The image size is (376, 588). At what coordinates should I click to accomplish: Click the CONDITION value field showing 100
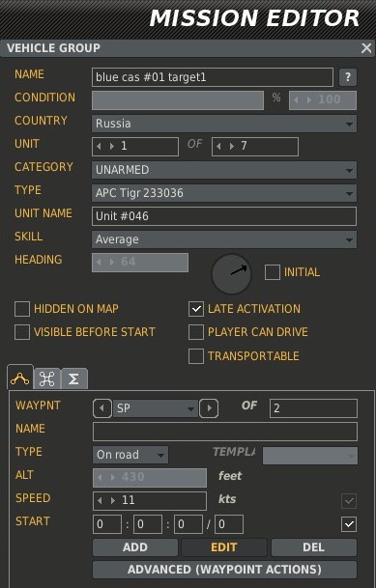tap(323, 100)
